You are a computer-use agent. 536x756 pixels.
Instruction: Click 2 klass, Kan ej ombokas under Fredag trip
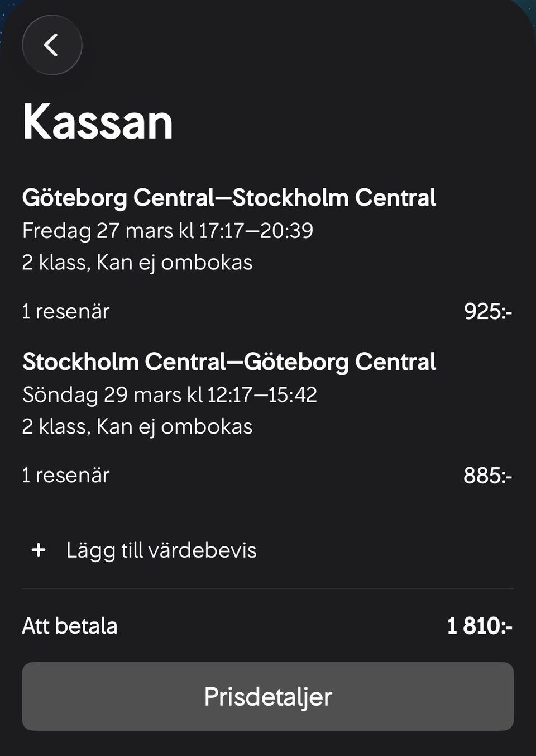(x=137, y=262)
